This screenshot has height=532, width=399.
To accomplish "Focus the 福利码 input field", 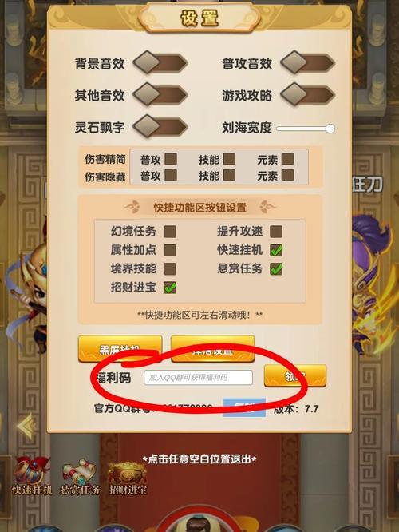I will tap(198, 378).
